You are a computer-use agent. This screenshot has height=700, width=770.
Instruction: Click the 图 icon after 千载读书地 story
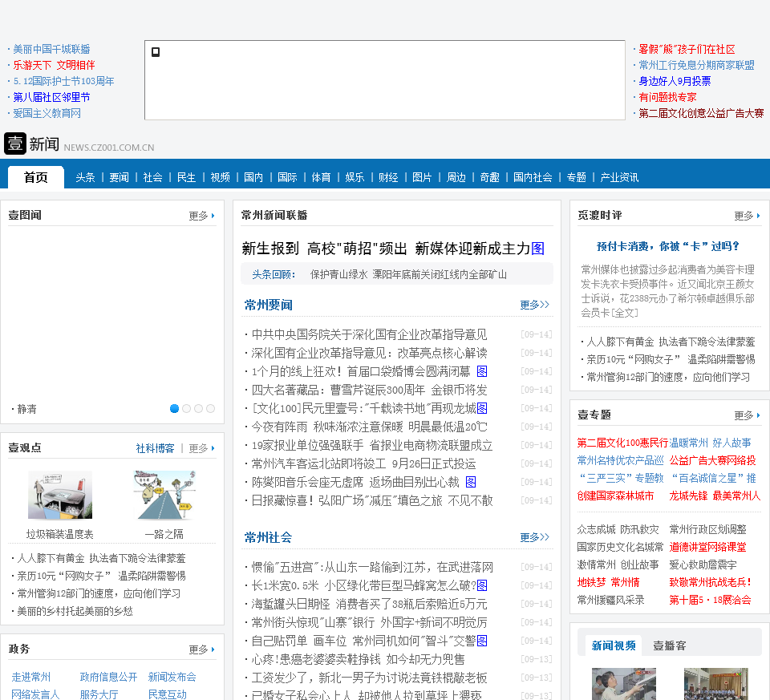[x=482, y=408]
